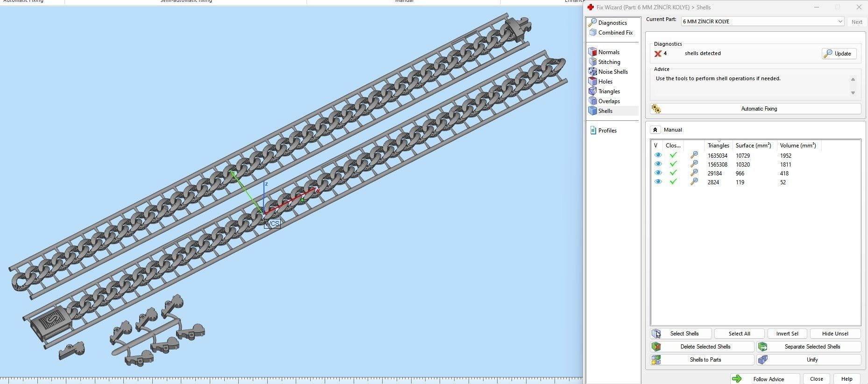This screenshot has height=384, width=868.
Task: Switch to the Combined Fix page
Action: click(616, 33)
